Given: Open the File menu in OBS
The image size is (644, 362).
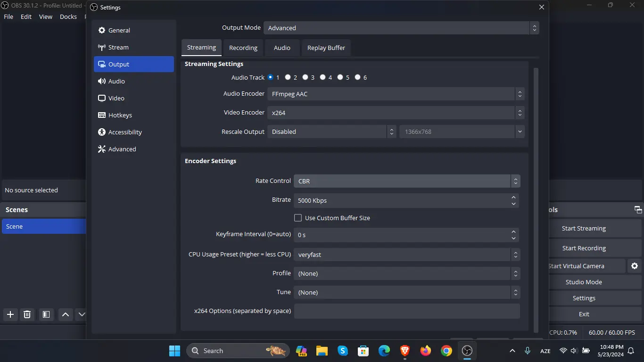Looking at the screenshot, I should 8,16.
